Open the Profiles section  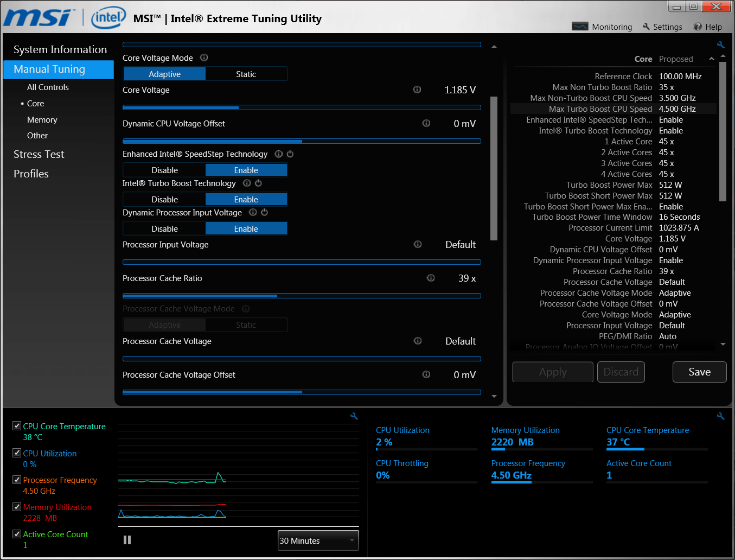[x=31, y=174]
